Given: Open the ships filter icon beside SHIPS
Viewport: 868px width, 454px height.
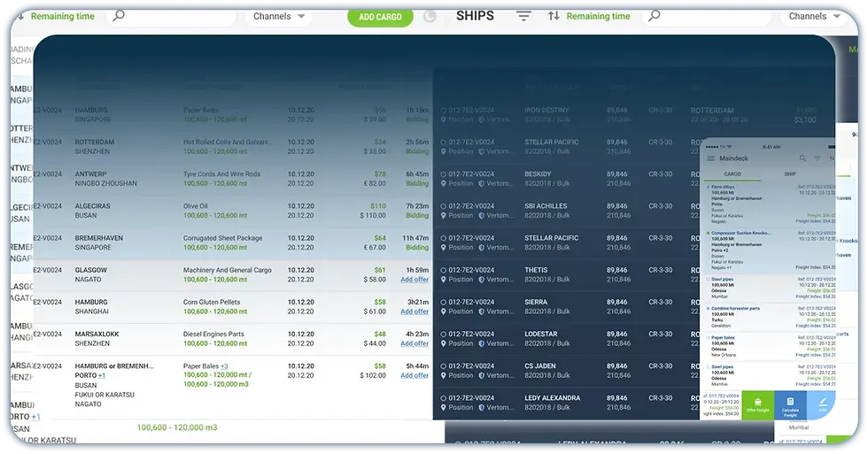Looking at the screenshot, I should 523,16.
